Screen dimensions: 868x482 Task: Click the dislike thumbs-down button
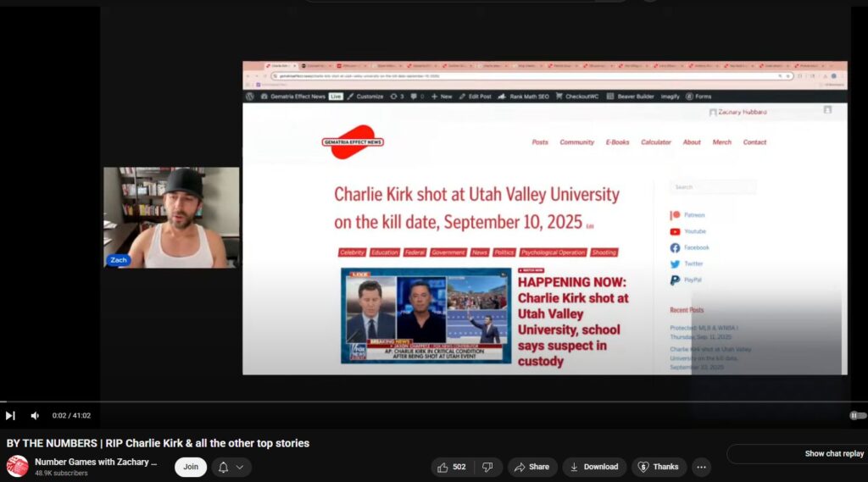(487, 467)
